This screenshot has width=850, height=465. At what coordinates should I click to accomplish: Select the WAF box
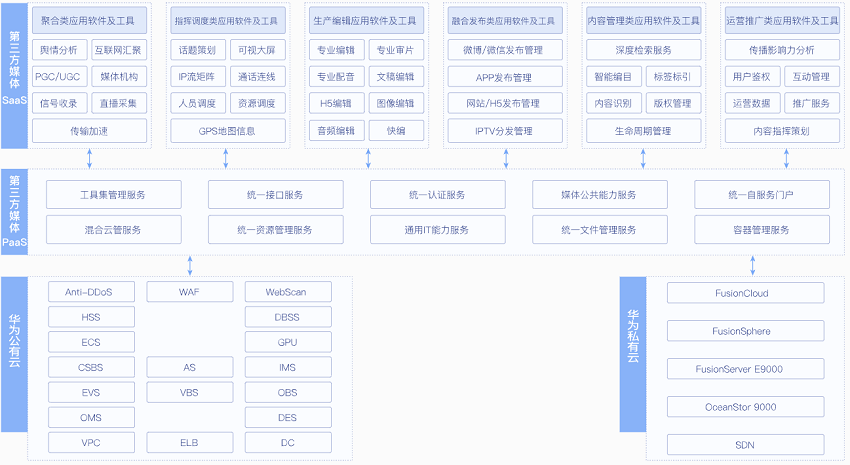pos(190,292)
